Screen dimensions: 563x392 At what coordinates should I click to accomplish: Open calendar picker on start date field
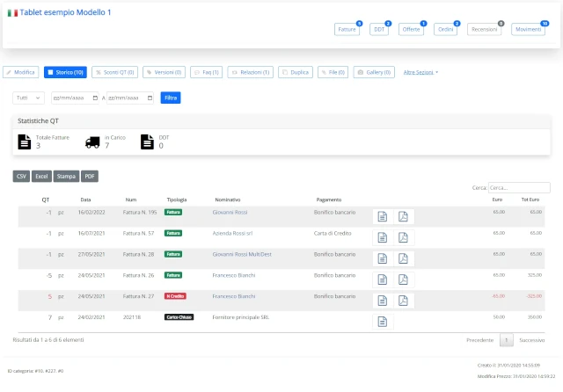pos(95,98)
